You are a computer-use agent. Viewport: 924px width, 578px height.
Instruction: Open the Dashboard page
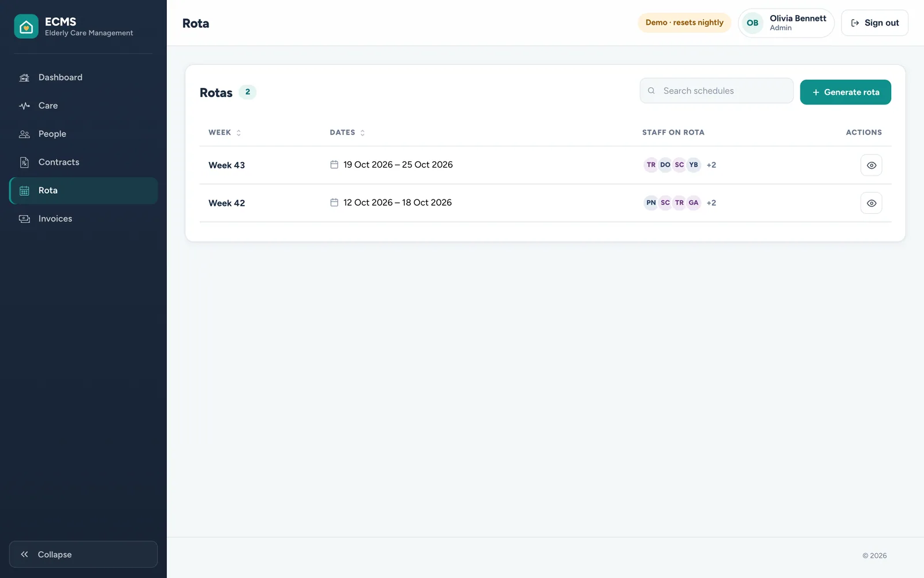pos(83,77)
